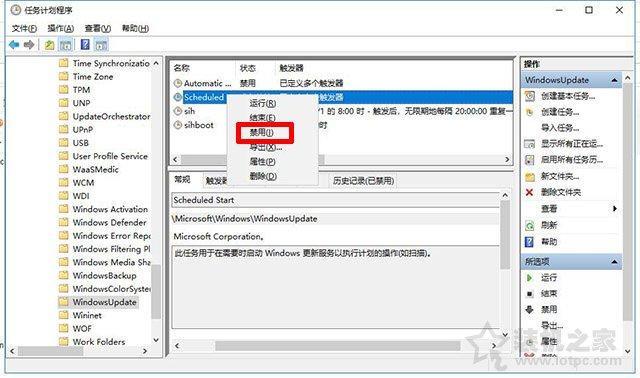This screenshot has height=378, width=640.
Task: Click 刷新 action in the pane
Action: coord(549,225)
